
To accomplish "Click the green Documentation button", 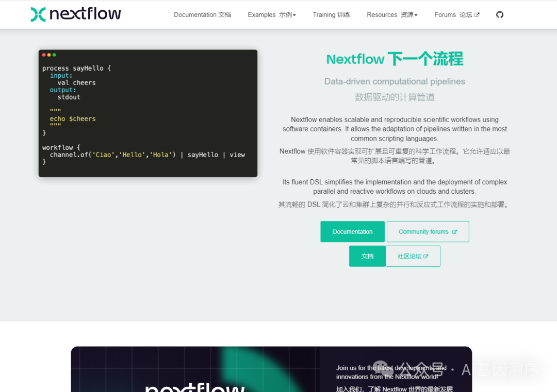I will (352, 231).
